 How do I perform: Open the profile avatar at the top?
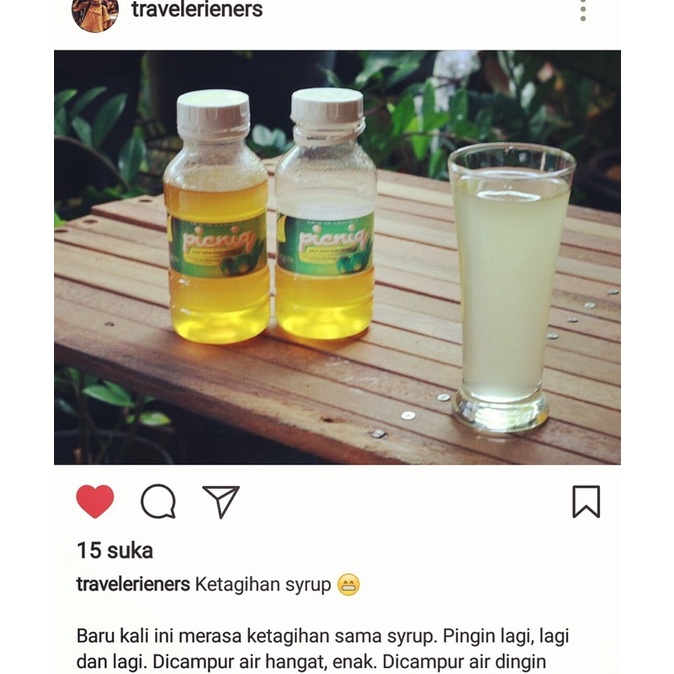95,12
